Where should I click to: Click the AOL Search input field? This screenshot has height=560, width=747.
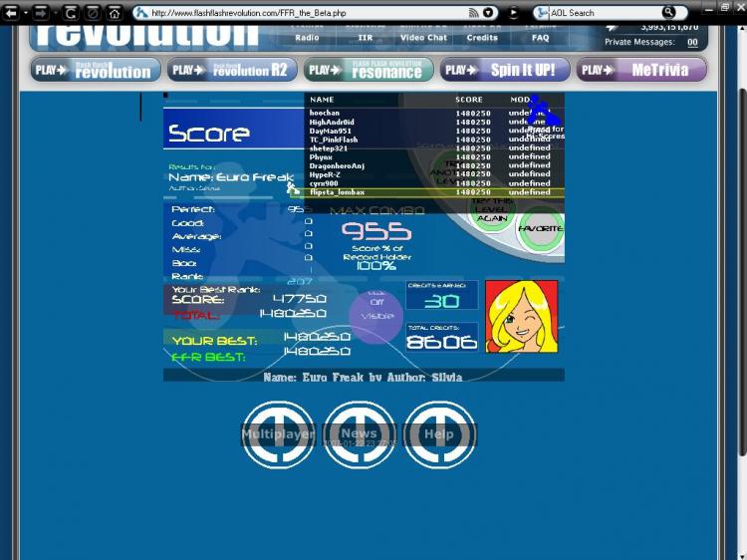[x=605, y=13]
